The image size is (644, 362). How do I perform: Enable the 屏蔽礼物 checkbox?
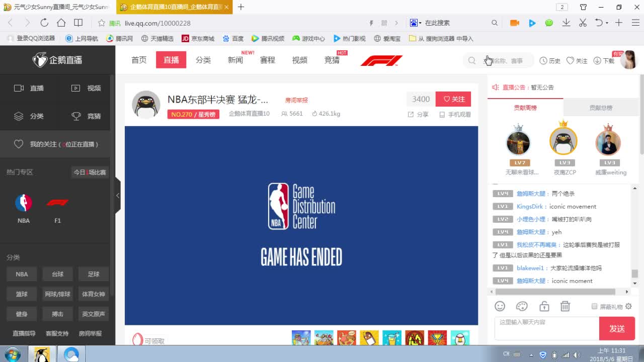pos(594,306)
